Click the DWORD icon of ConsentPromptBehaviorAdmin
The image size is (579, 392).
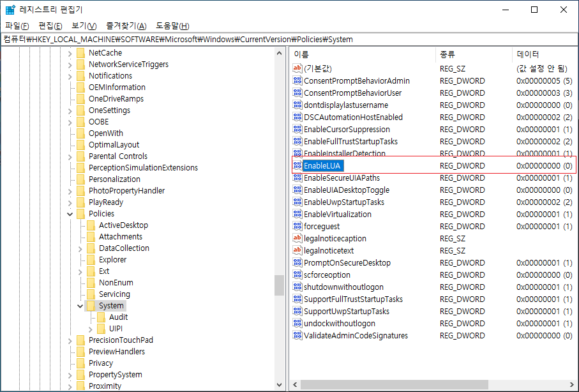click(297, 80)
